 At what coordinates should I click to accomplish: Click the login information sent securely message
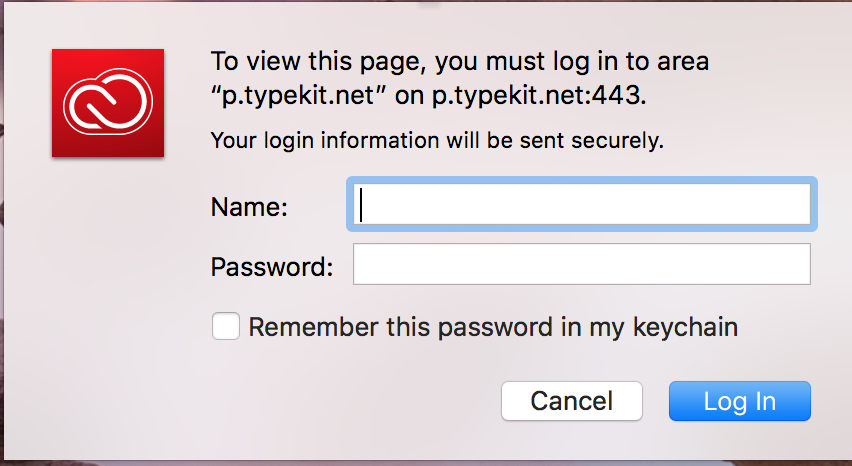click(x=437, y=141)
